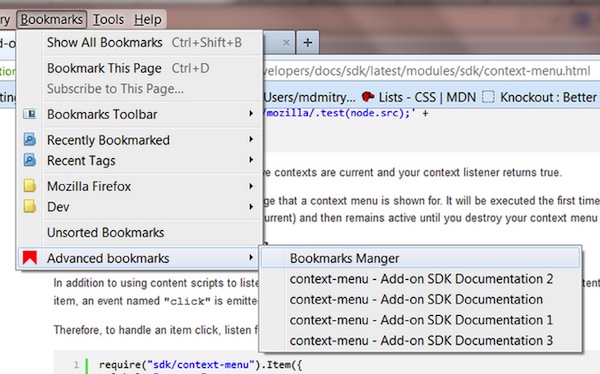Expand the Recent Tags arrow
This screenshot has height=374, width=600.
[251, 160]
